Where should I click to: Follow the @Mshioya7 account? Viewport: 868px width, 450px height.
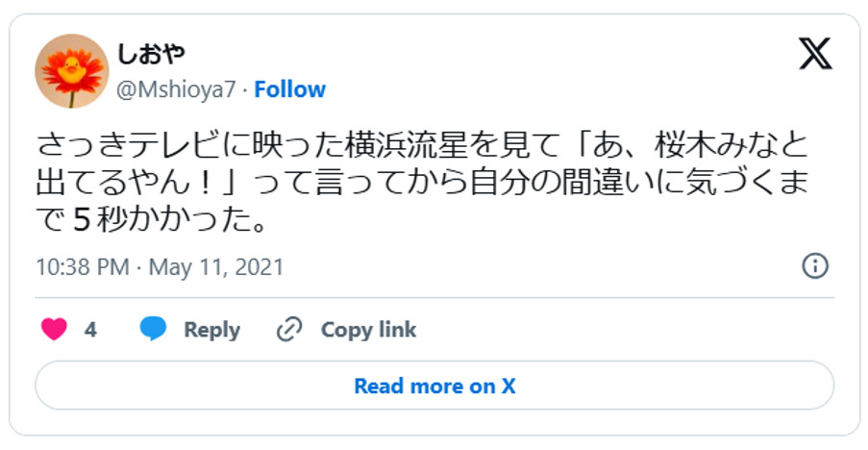tap(289, 89)
